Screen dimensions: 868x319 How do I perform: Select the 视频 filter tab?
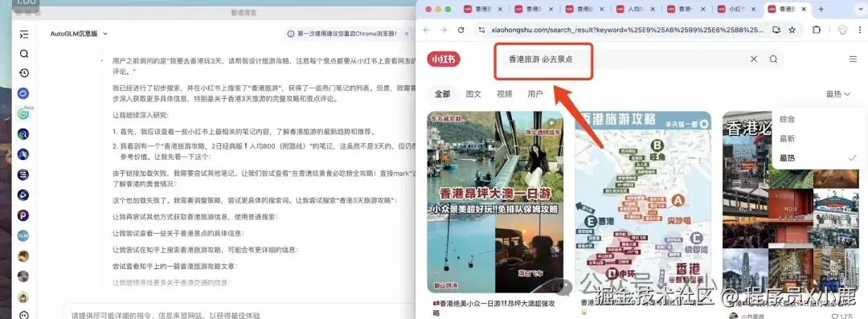click(x=504, y=94)
